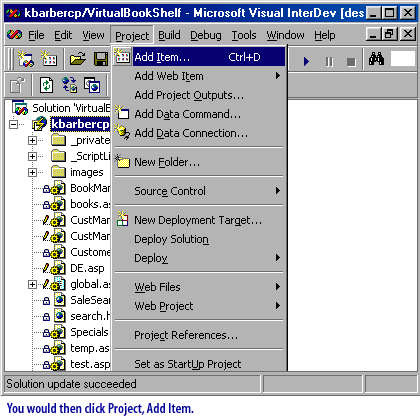Click the Pause/Break toolbar icon
The height and width of the screenshot is (420, 420).
tap(329, 62)
